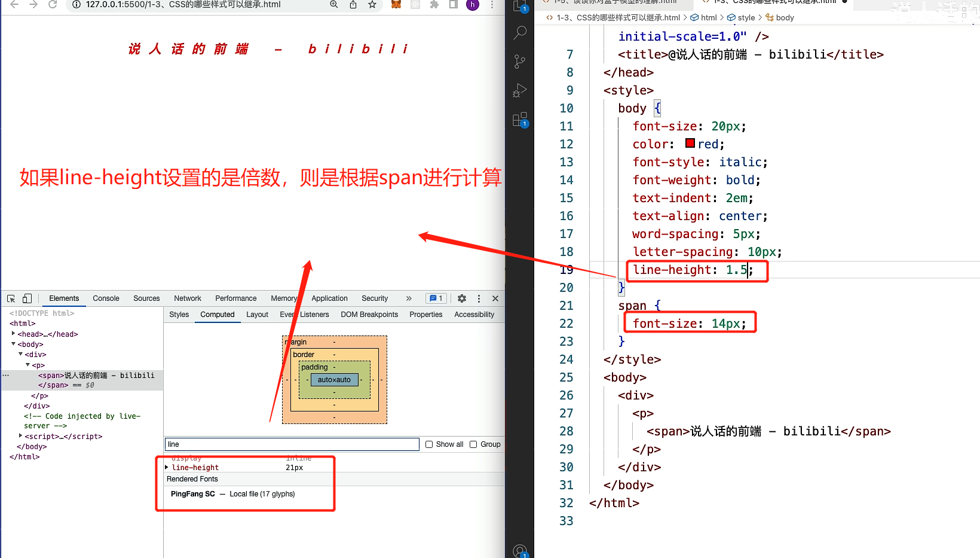Close the DevTools panel
980x558 pixels.
click(495, 298)
